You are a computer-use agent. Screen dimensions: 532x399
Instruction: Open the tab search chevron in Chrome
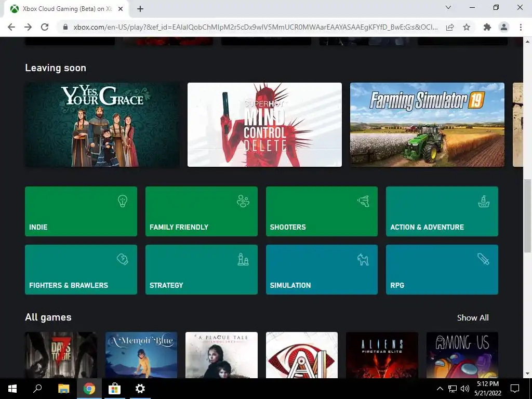[x=448, y=7]
